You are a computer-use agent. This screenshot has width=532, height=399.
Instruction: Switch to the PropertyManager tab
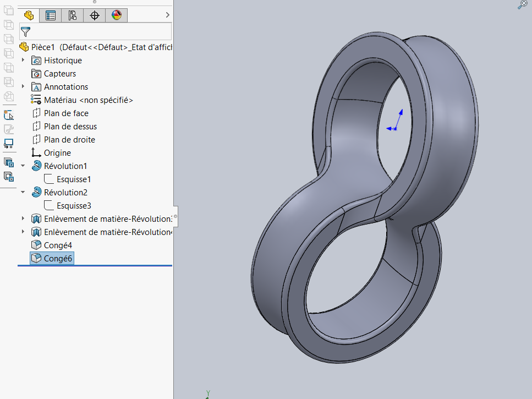coord(51,15)
